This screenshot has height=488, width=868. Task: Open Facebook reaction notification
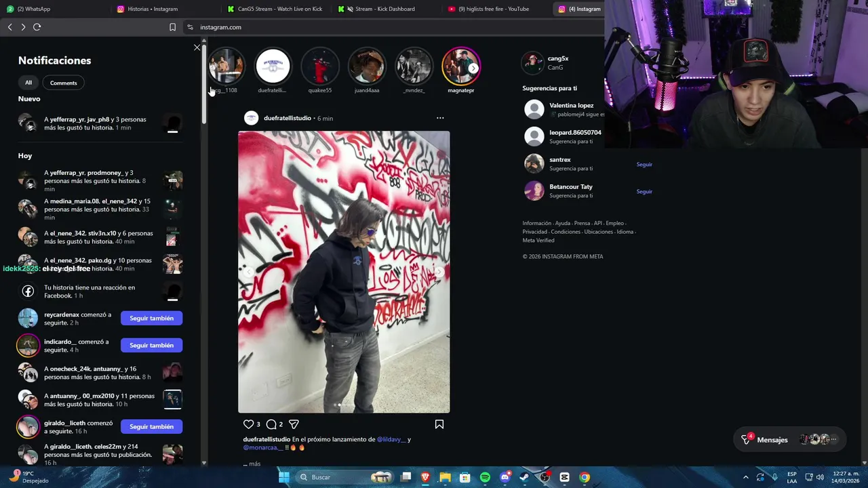pos(100,291)
